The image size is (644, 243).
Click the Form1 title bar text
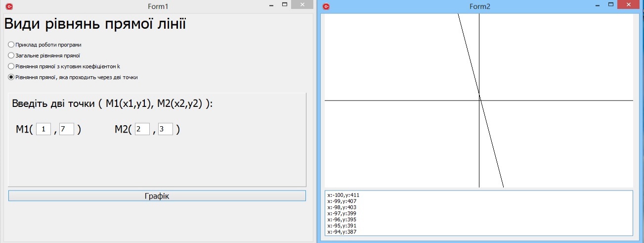[x=158, y=6]
